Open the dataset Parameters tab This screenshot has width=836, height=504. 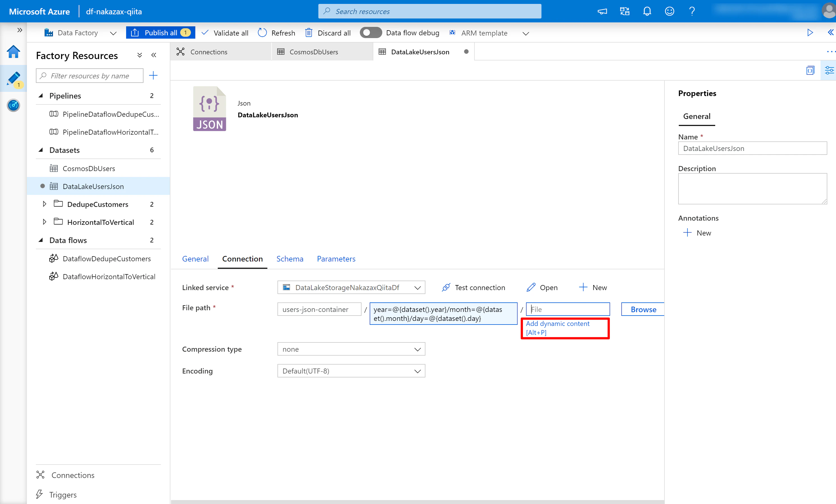(336, 259)
